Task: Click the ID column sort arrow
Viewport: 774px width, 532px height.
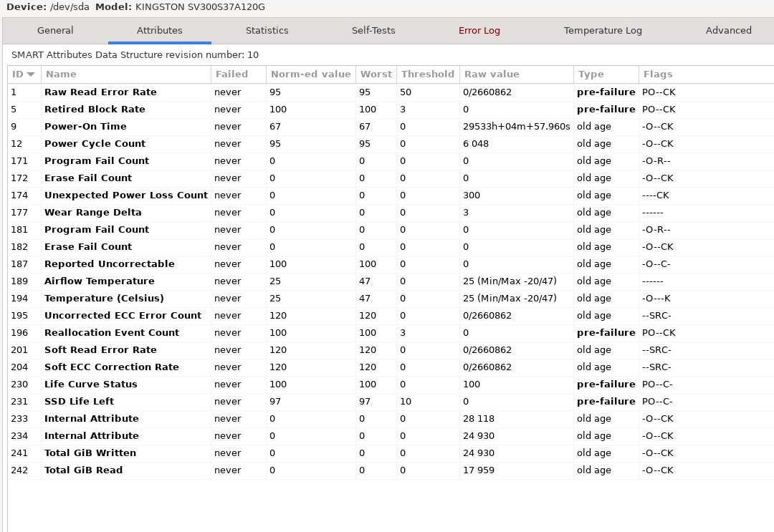Action: 31,74
